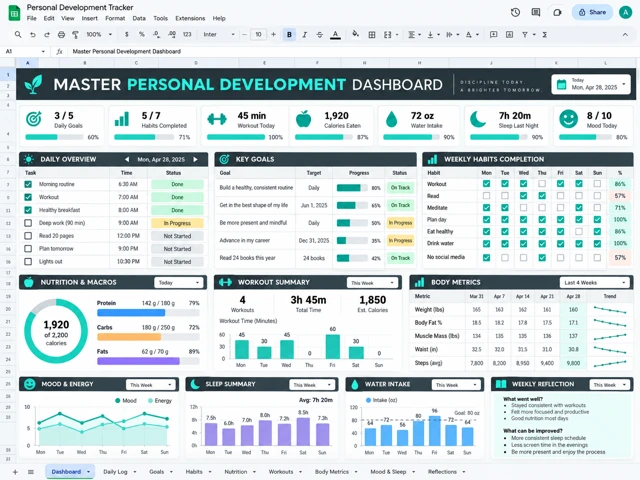The image size is (640, 480).
Task: Decrease the font size
Action: (244, 35)
